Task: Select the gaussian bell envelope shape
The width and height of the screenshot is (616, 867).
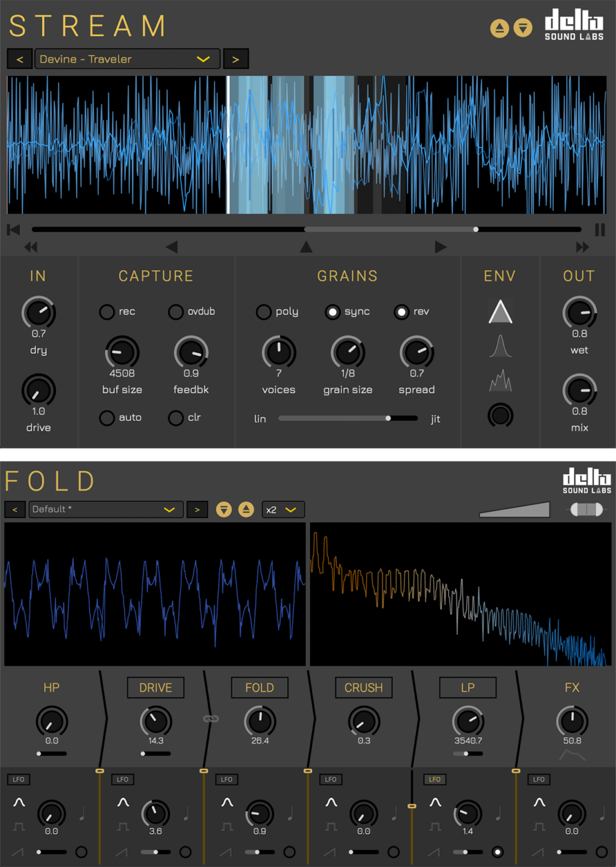Action: 500,347
